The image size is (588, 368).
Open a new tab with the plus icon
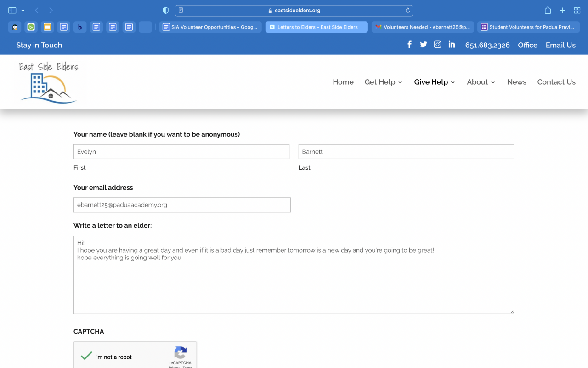point(562,10)
